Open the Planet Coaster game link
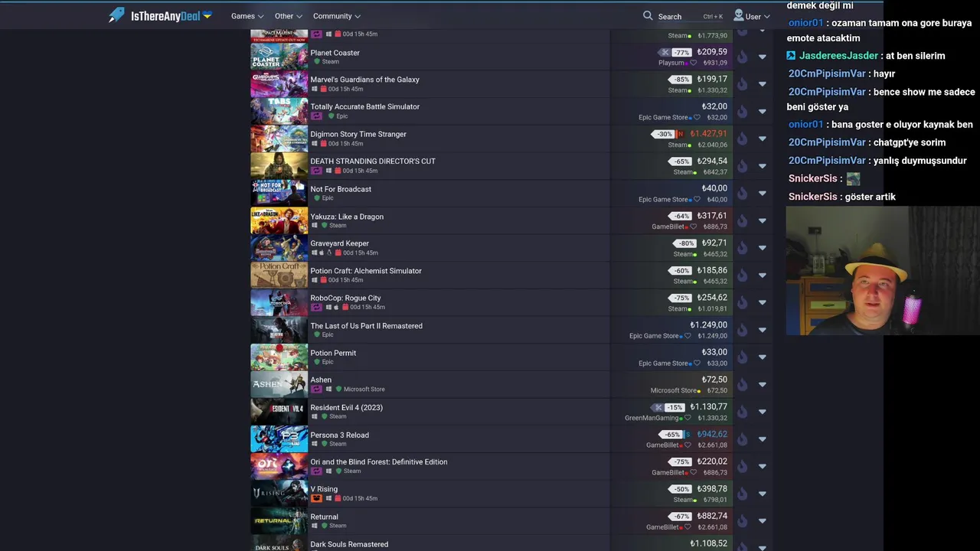This screenshot has height=551, width=980. [x=335, y=53]
